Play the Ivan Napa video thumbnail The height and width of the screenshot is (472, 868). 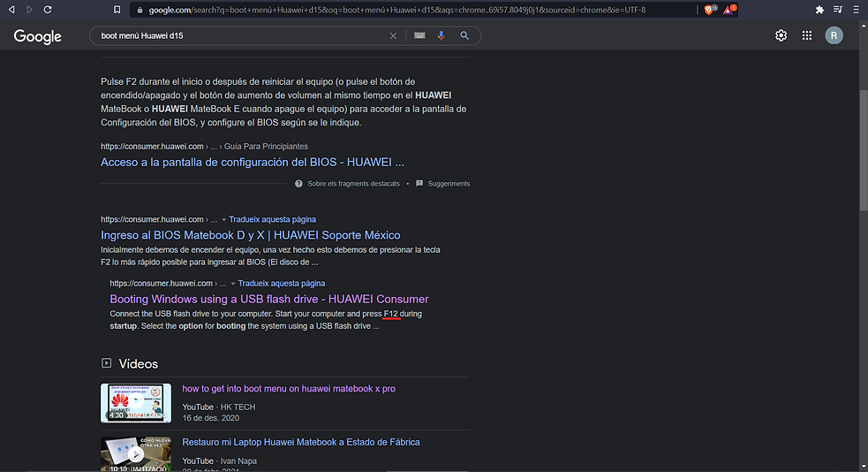[136, 453]
